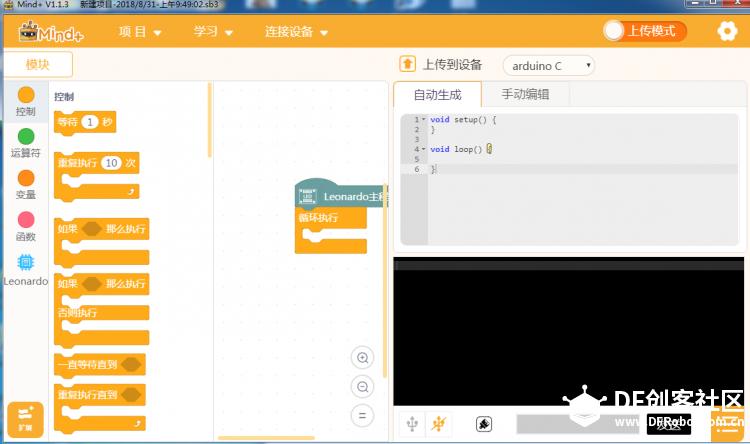Click the upload arrow icon beside 上传到设备
Image resolution: width=750 pixels, height=444 pixels.
[x=407, y=64]
